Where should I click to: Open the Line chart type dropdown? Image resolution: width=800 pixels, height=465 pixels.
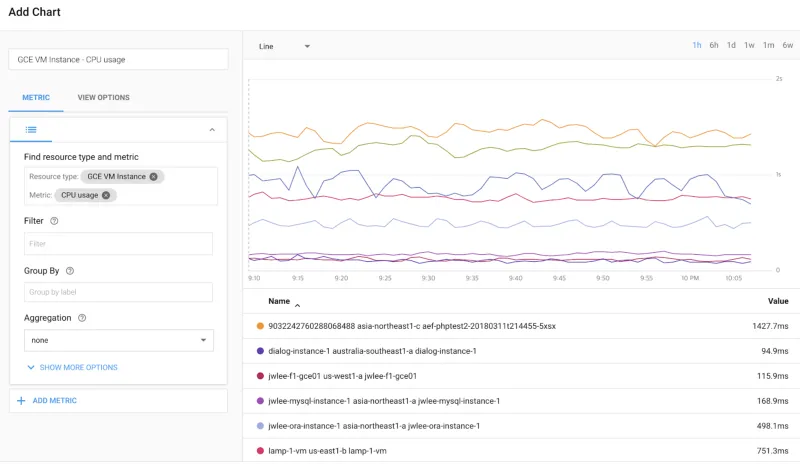285,46
